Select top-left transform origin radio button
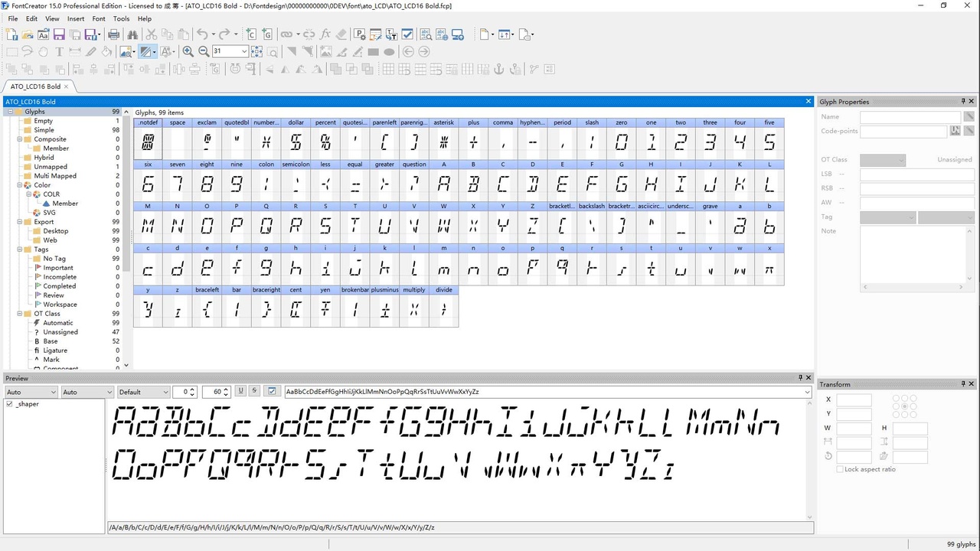The width and height of the screenshot is (980, 551). tap(896, 398)
